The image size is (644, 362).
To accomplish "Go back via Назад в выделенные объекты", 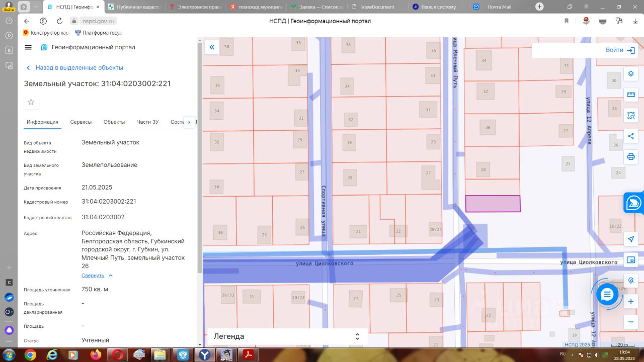I will [74, 67].
